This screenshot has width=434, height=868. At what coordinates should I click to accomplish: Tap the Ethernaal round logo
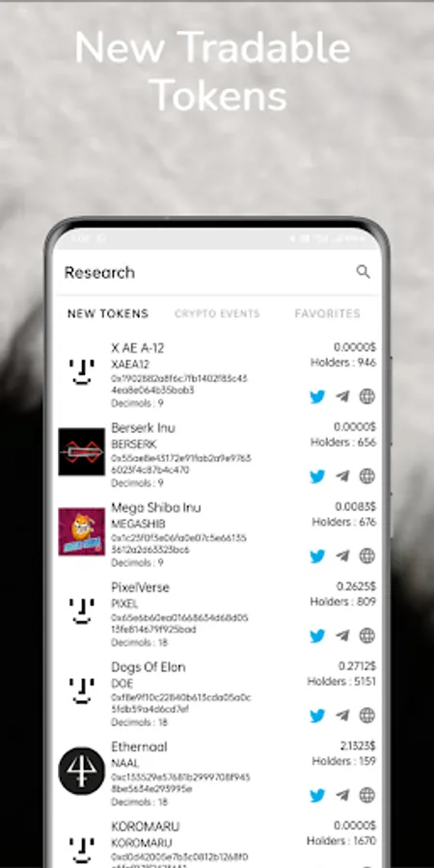click(x=82, y=771)
